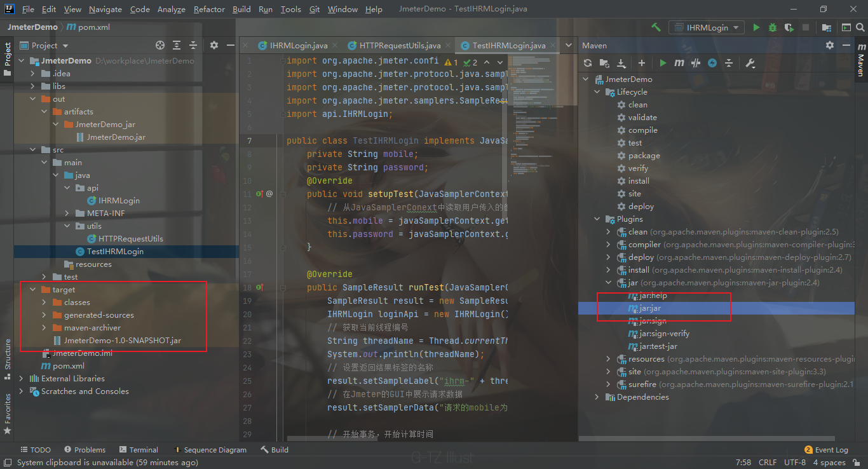Image resolution: width=868 pixels, height=469 pixels.
Task: Expand the META-INF folder
Action: tap(67, 214)
